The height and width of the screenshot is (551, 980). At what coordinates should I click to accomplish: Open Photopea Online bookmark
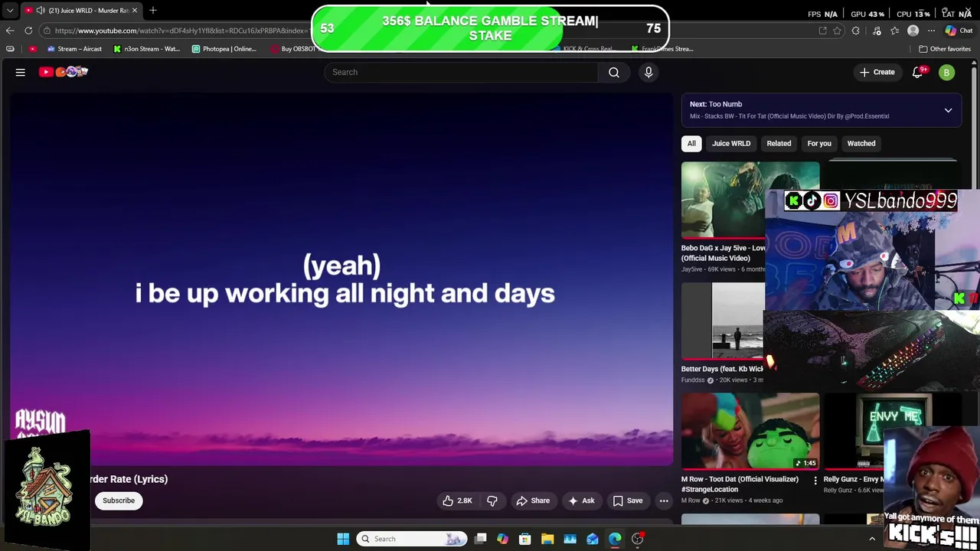coord(224,49)
